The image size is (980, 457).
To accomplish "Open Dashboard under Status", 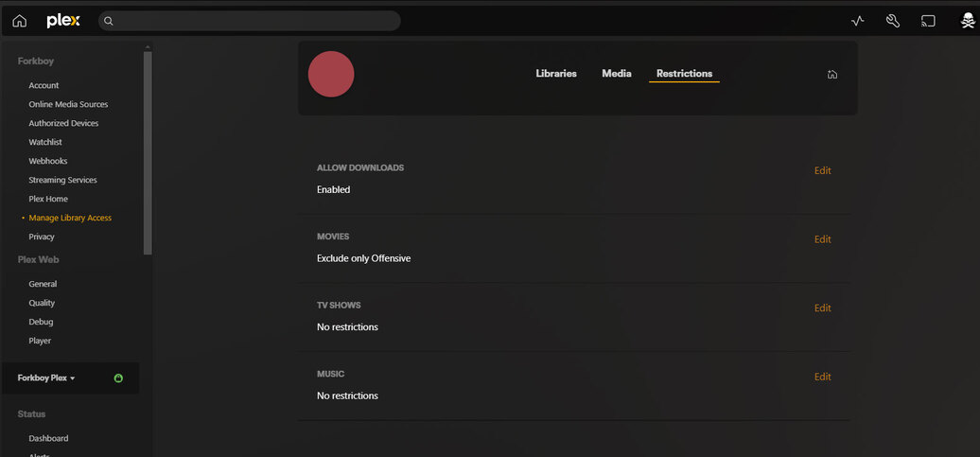I will [49, 438].
